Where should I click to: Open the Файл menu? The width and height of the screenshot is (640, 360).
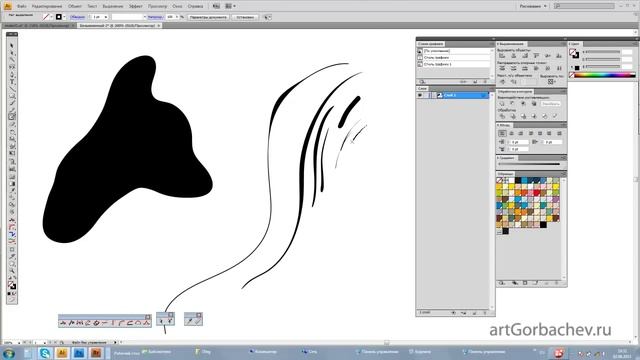(x=22, y=6)
